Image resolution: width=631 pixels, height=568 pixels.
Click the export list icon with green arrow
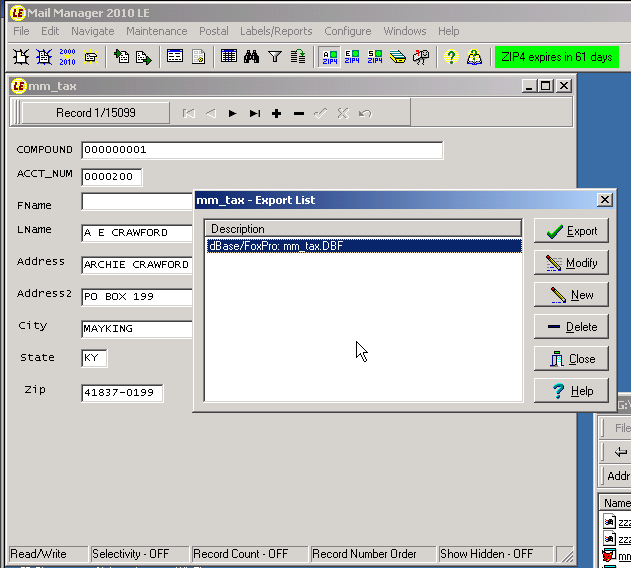[x=144, y=57]
